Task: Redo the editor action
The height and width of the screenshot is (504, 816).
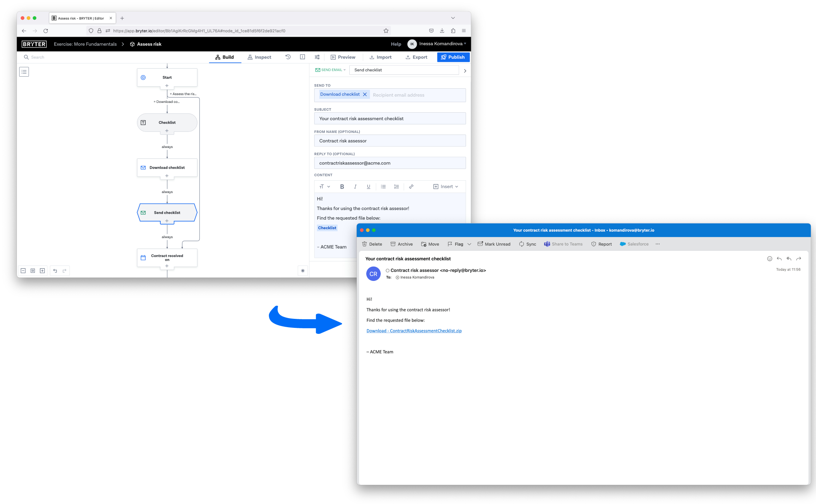Action: 65,271
